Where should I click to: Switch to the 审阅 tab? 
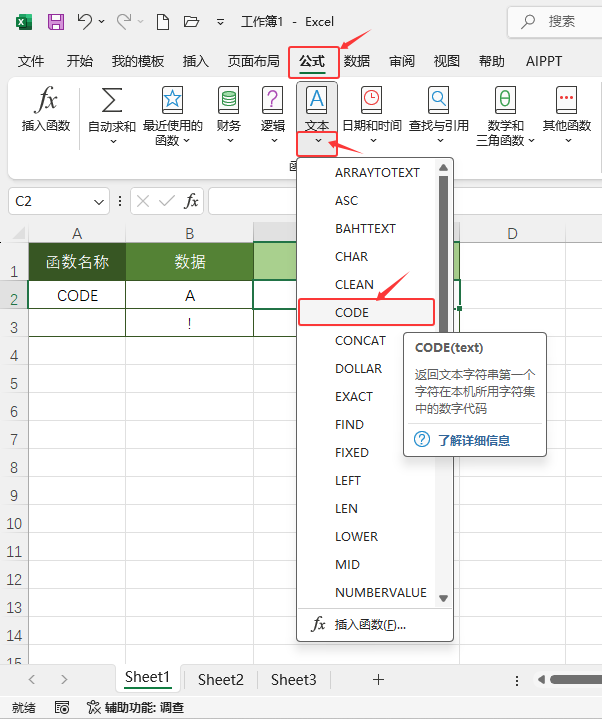[x=402, y=61]
